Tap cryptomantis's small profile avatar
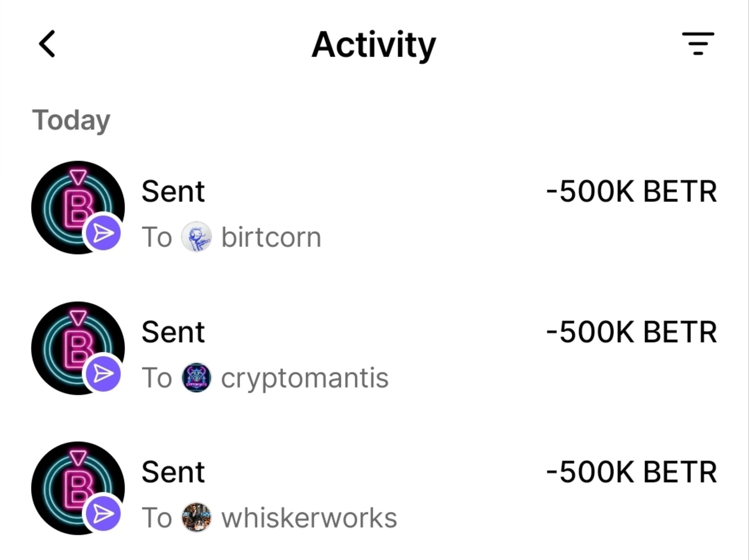The height and width of the screenshot is (560, 749). (x=196, y=377)
